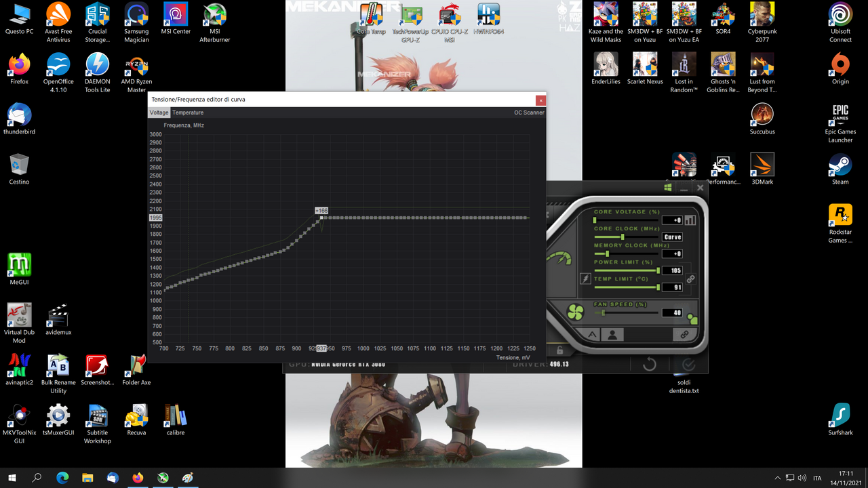Click the Core Voltage slider handle
Screen dimensions: 868x488
coord(595,220)
